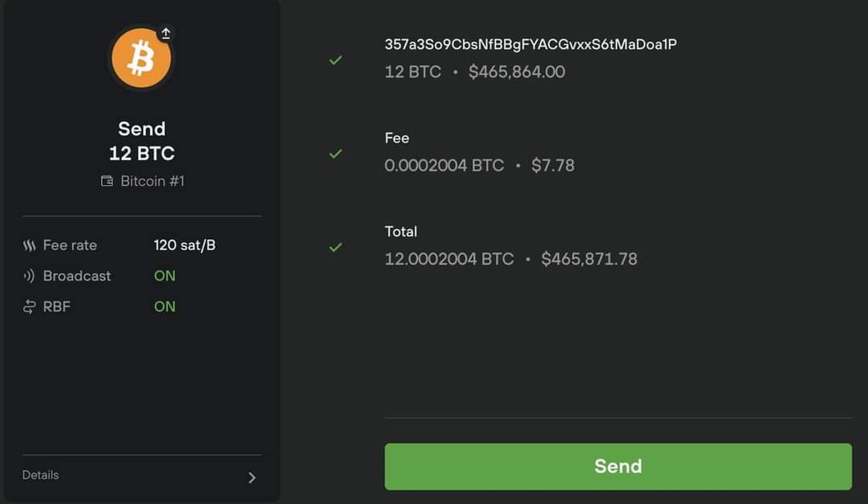Click the green checkmark beside Fee
Screen dimensions: 868x504
pos(336,154)
